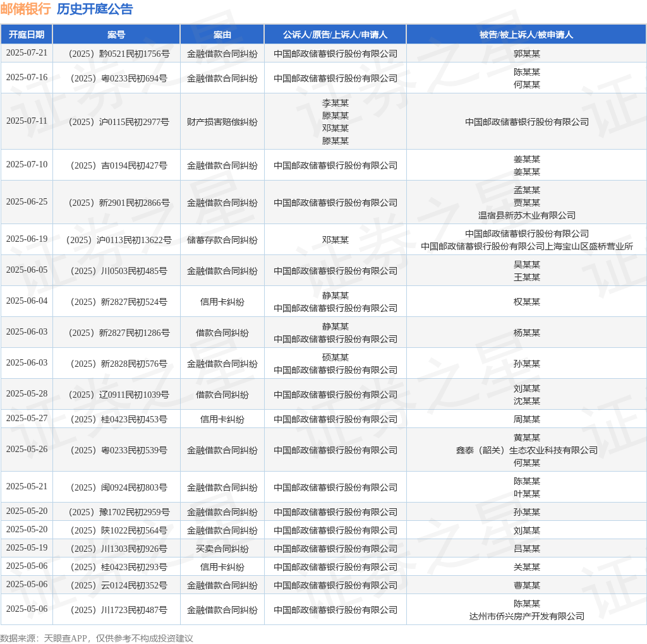The width and height of the screenshot is (647, 644).
Task: Click the 数据来源 天眼查APP footnote
Action: 97,638
